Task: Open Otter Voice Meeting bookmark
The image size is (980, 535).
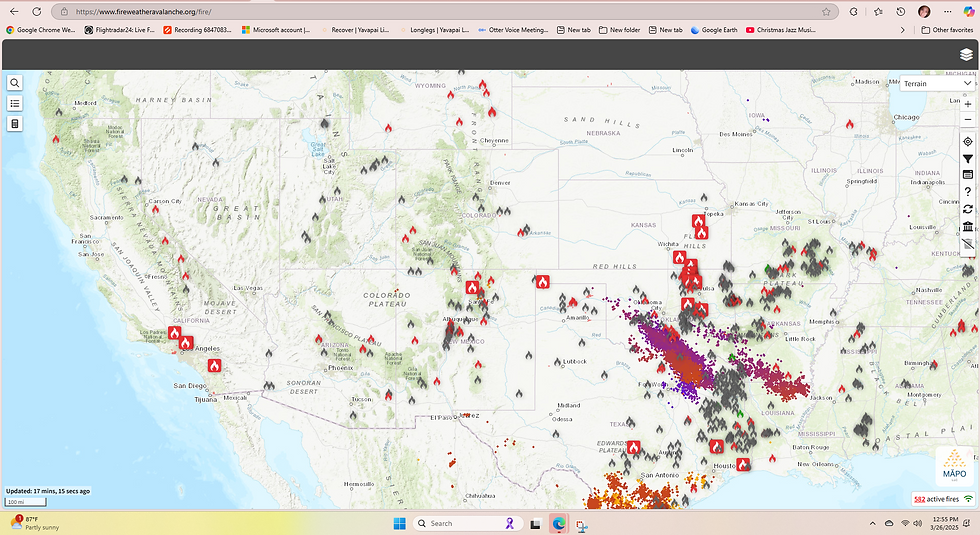Action: 512,29
